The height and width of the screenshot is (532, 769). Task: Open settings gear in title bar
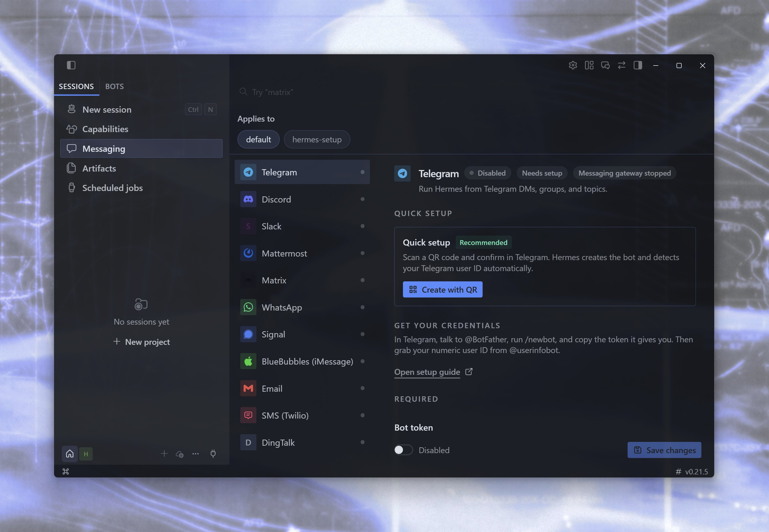pos(573,65)
